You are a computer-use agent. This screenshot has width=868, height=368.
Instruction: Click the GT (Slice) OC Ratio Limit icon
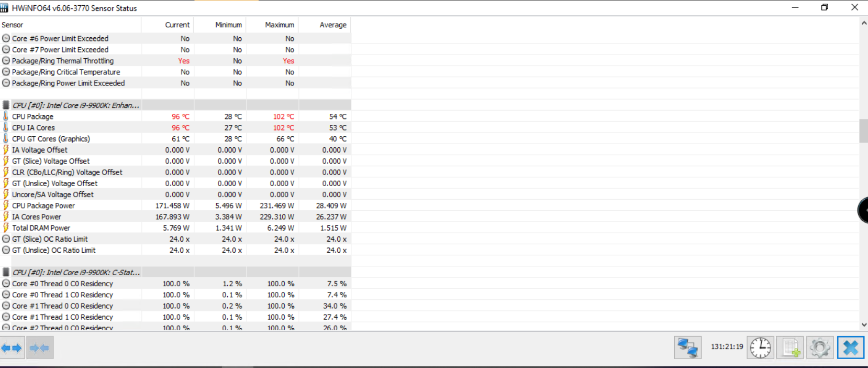coord(6,239)
